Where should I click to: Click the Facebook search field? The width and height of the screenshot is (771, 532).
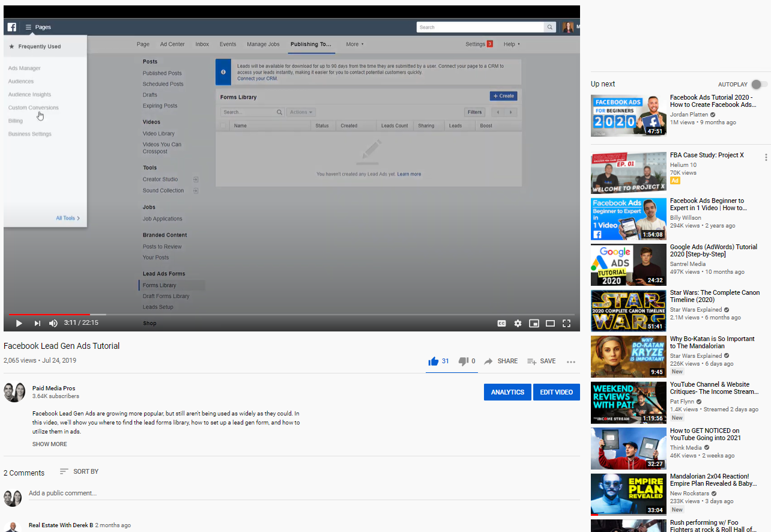point(480,27)
